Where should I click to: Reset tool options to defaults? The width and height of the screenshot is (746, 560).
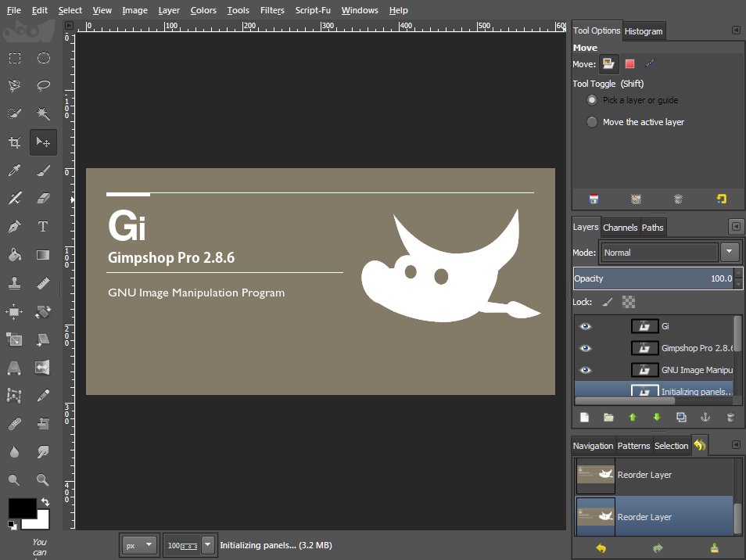[x=722, y=199]
